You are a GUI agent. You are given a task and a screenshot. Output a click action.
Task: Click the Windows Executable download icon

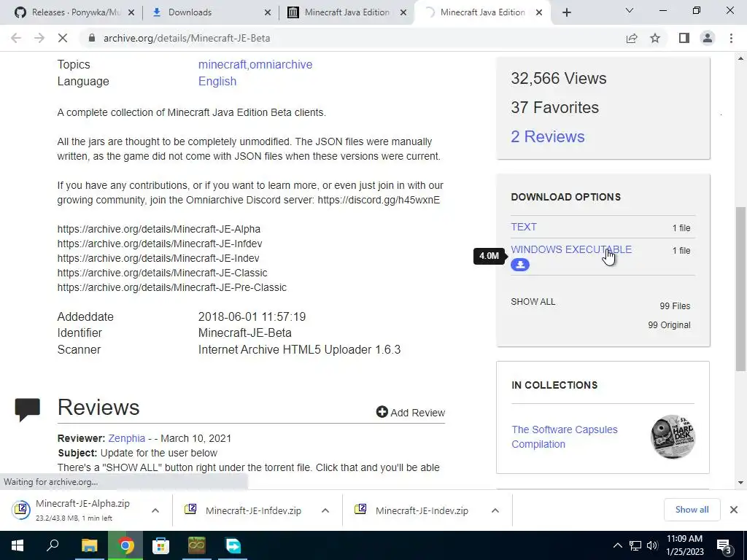pos(519,265)
